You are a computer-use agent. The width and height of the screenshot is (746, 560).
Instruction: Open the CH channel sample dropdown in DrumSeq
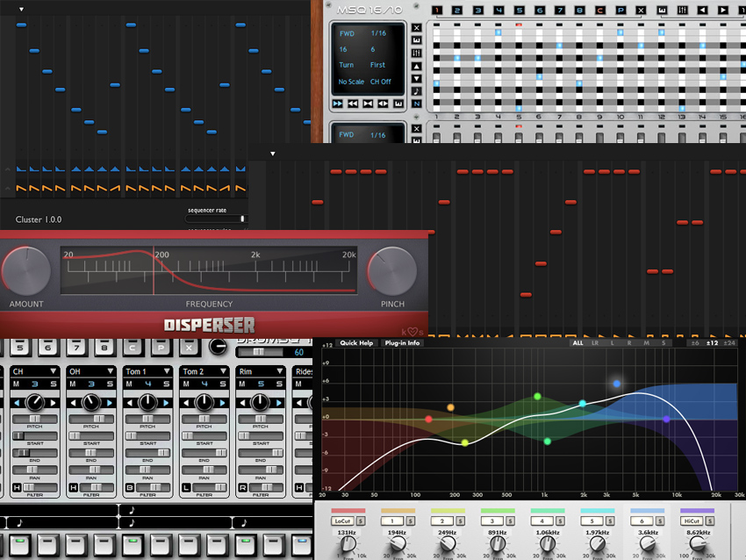coord(54,371)
